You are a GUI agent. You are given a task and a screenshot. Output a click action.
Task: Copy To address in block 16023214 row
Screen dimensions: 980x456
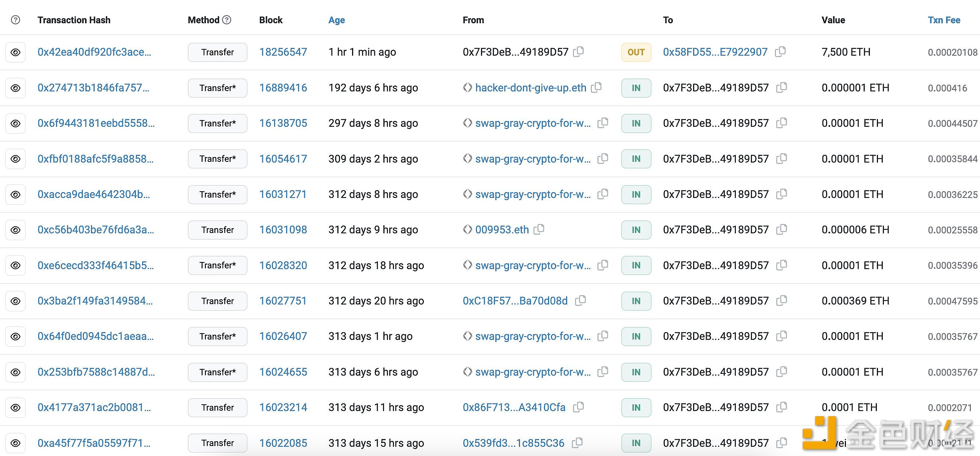[x=781, y=407]
